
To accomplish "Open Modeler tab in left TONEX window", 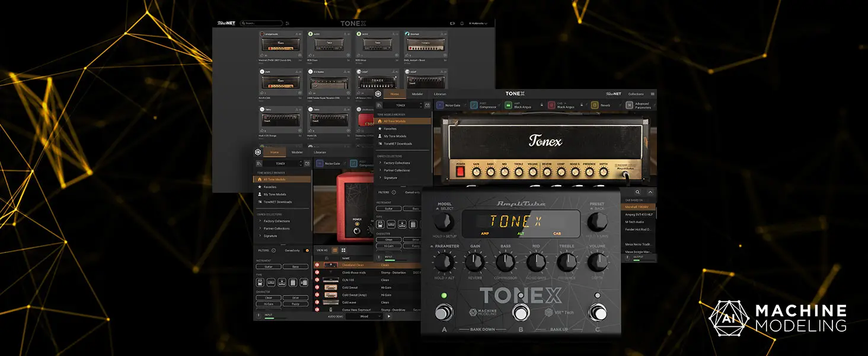I will (297, 152).
